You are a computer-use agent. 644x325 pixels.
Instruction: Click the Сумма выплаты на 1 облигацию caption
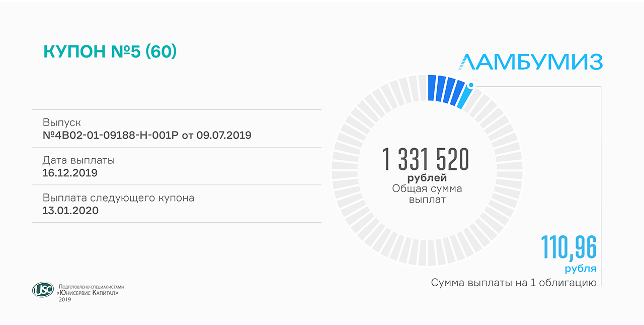coord(513,283)
